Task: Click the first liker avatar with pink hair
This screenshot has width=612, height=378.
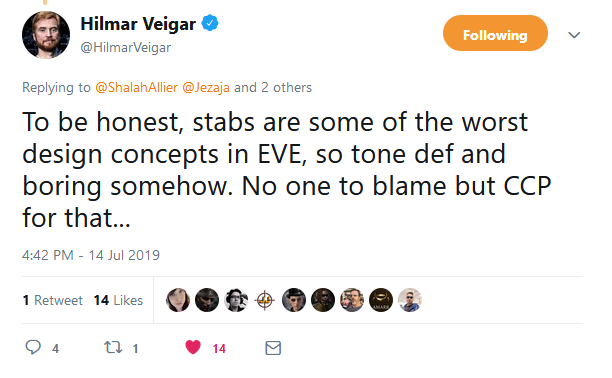Action: tap(178, 300)
